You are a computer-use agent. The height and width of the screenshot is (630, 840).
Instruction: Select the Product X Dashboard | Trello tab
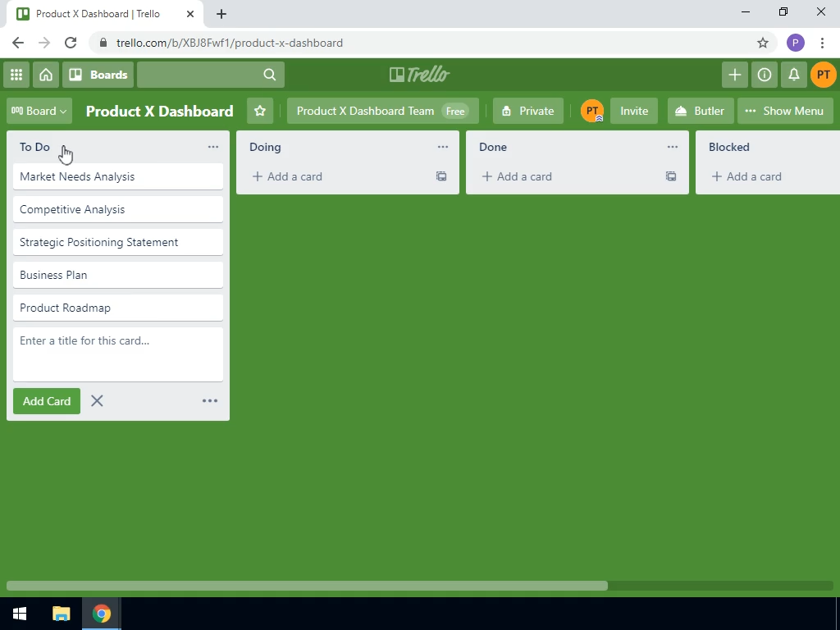click(x=105, y=14)
